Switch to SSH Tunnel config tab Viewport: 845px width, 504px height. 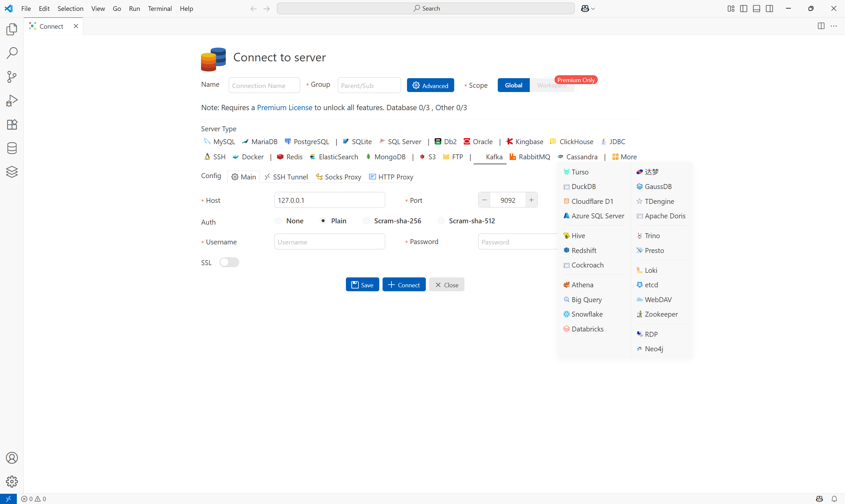pyautogui.click(x=286, y=177)
